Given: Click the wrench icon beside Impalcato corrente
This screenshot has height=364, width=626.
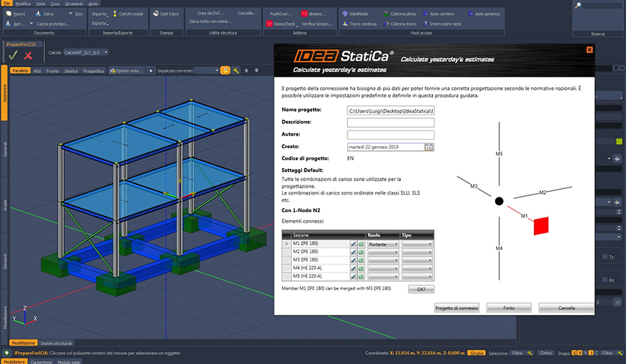Looking at the screenshot, I should pyautogui.click(x=236, y=70).
